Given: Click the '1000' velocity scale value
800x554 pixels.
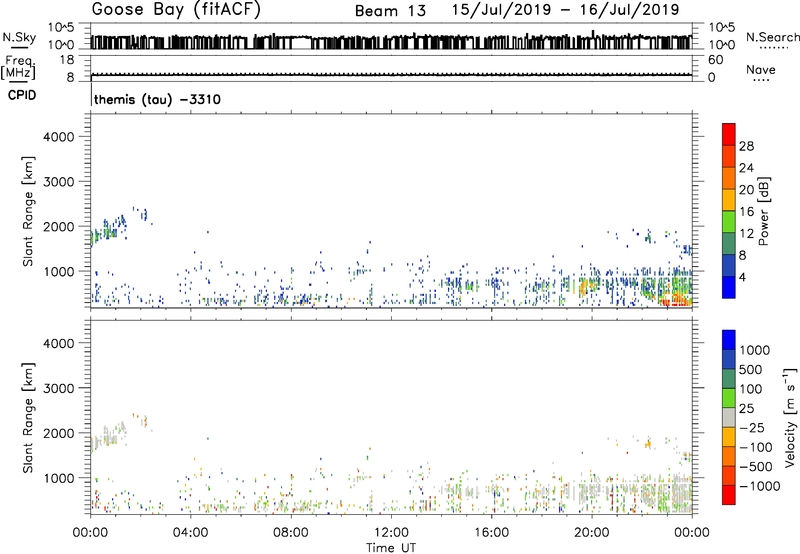Looking at the screenshot, I should click(755, 350).
